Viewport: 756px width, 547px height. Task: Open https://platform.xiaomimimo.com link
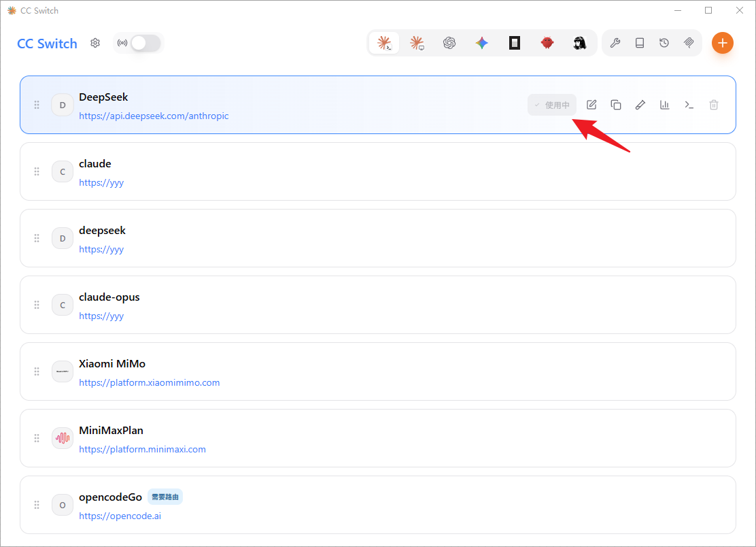[150, 382]
